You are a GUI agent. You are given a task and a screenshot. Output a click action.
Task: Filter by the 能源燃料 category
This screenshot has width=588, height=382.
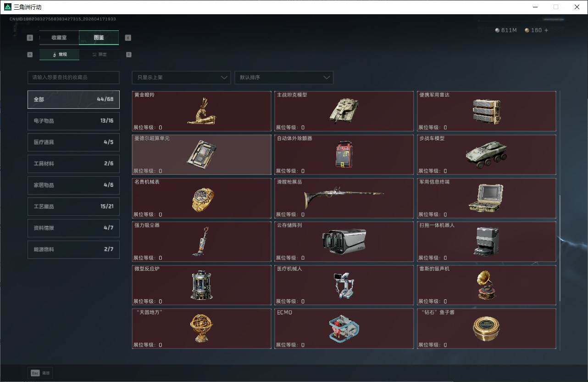73,249
